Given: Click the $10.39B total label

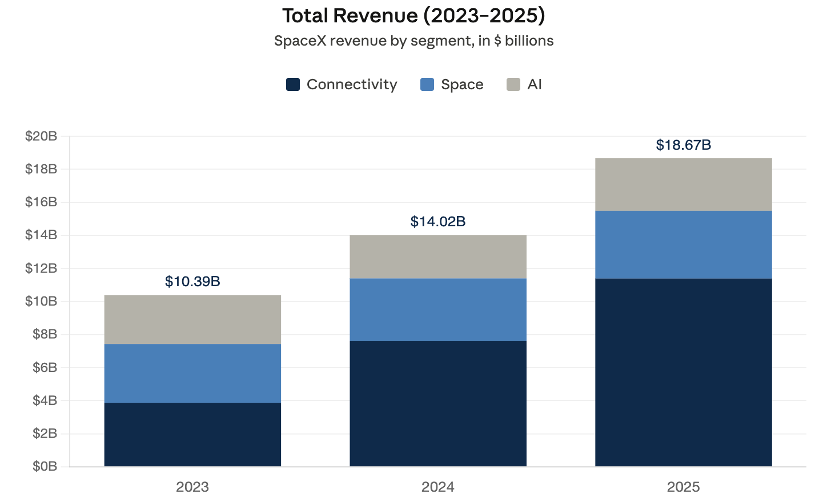Looking at the screenshot, I should pyautogui.click(x=192, y=281).
